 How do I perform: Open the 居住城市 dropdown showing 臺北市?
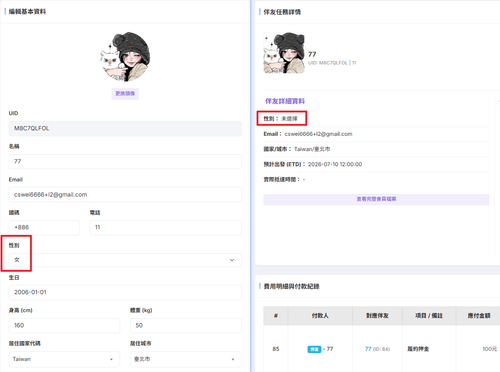pyautogui.click(x=186, y=359)
